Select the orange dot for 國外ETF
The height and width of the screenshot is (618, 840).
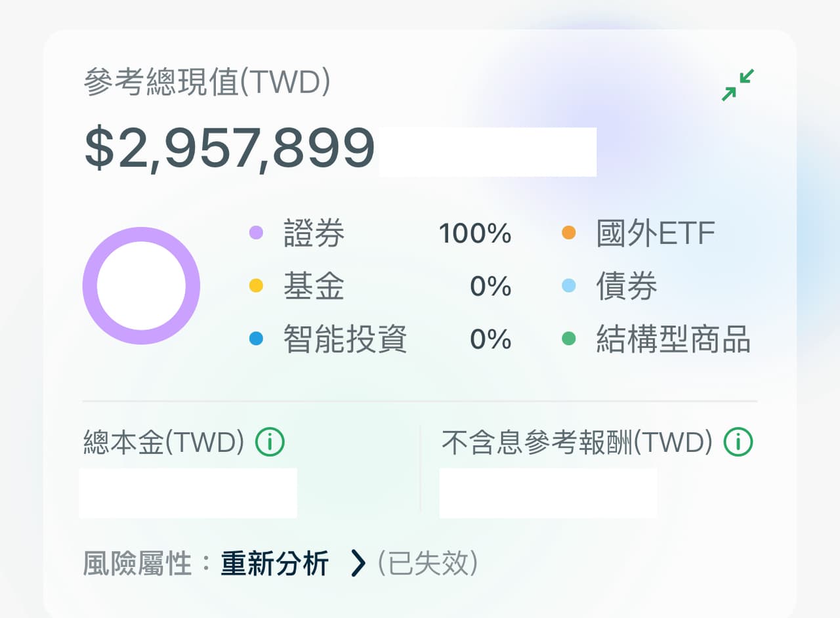568,233
